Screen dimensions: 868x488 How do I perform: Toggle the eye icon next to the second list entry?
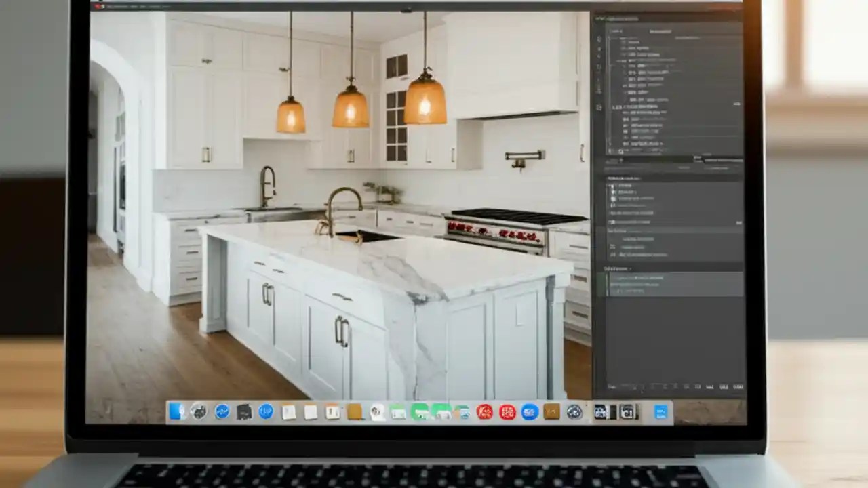pyautogui.click(x=612, y=192)
